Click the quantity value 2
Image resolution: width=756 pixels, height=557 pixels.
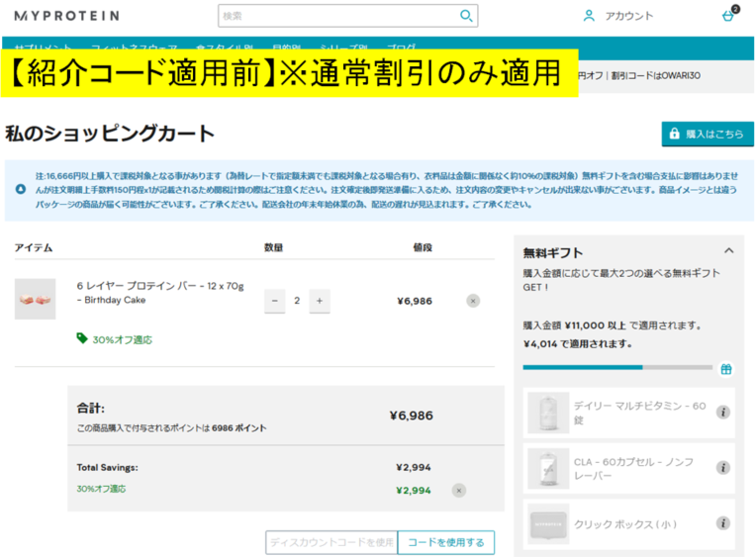tap(297, 301)
